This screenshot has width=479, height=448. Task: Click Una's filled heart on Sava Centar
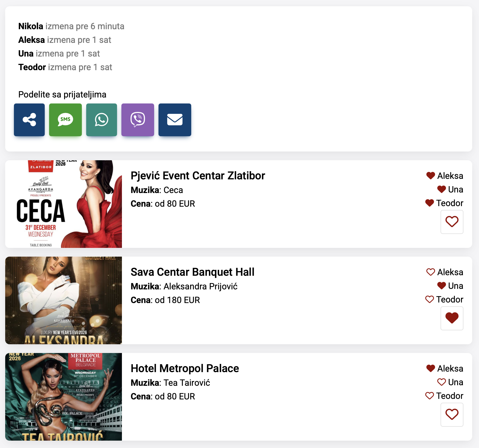tap(441, 286)
